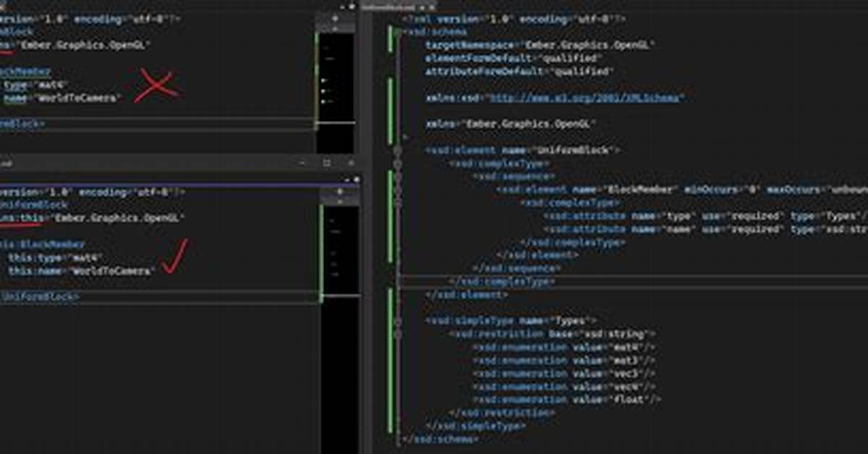Maximize the lower-left floating editor window

[326, 163]
